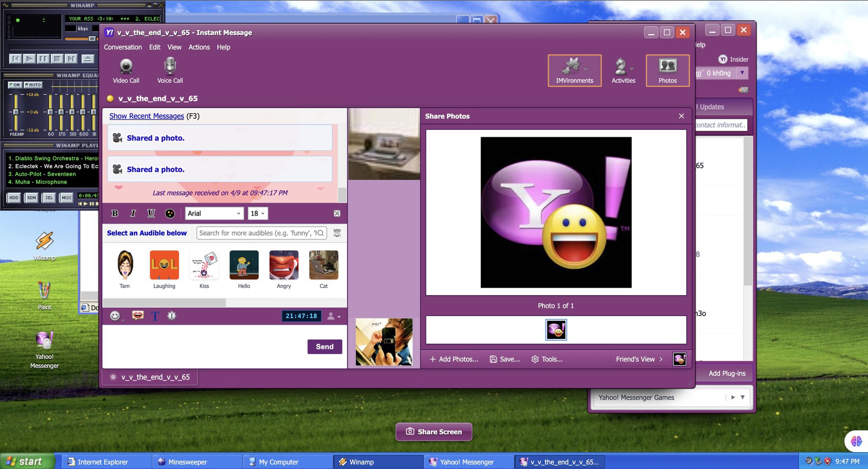Open the Activities panel
The image size is (868, 469).
click(623, 70)
